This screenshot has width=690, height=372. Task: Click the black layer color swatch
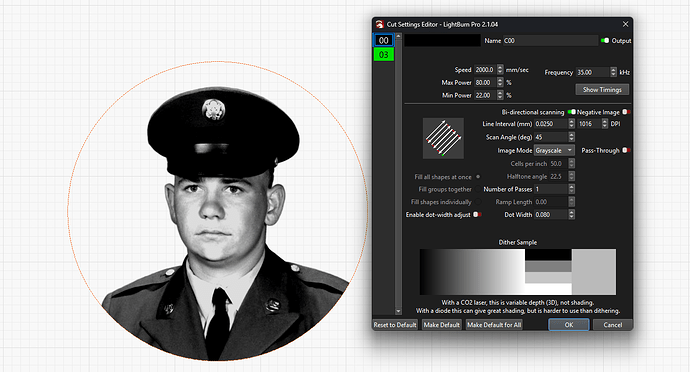pos(442,40)
